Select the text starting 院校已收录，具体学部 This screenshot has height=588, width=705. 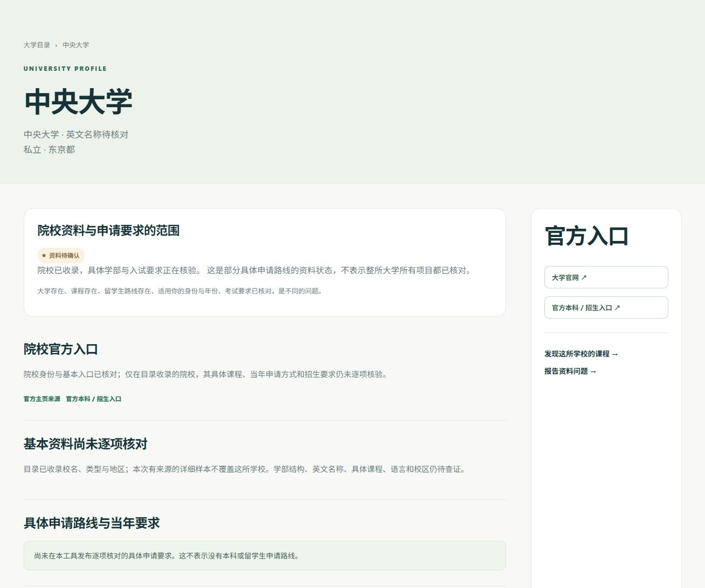(x=255, y=271)
